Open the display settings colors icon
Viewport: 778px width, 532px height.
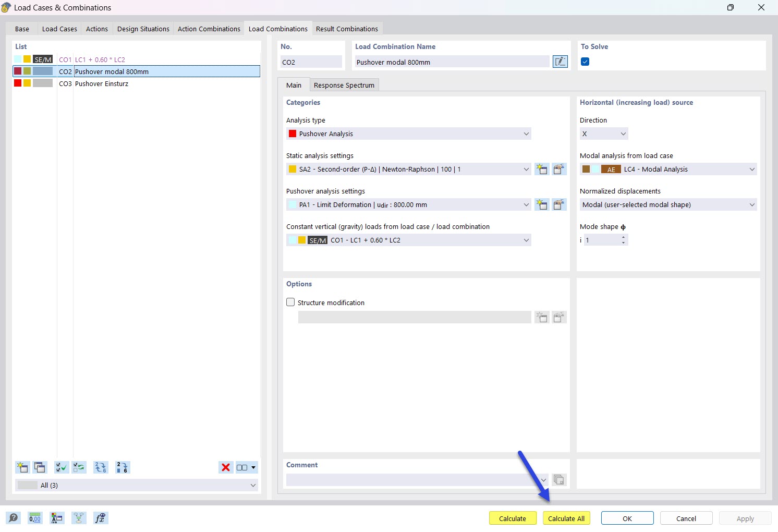(x=57, y=518)
